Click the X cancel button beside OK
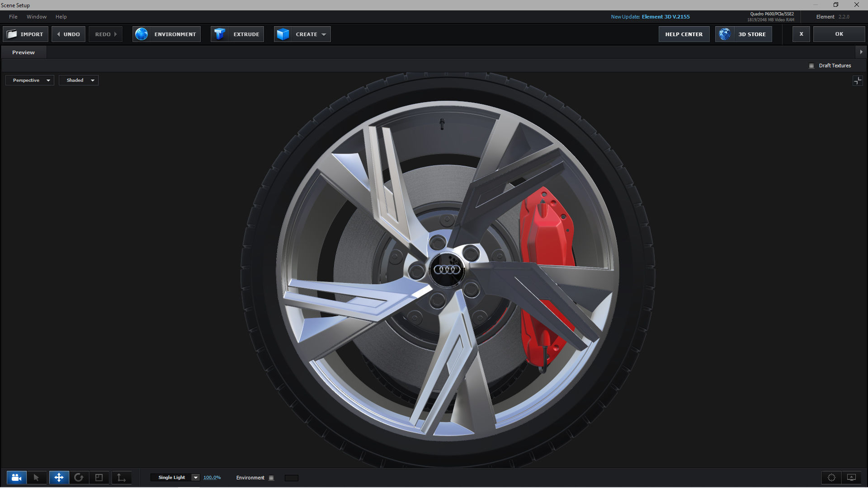Image resolution: width=868 pixels, height=488 pixels. [801, 34]
